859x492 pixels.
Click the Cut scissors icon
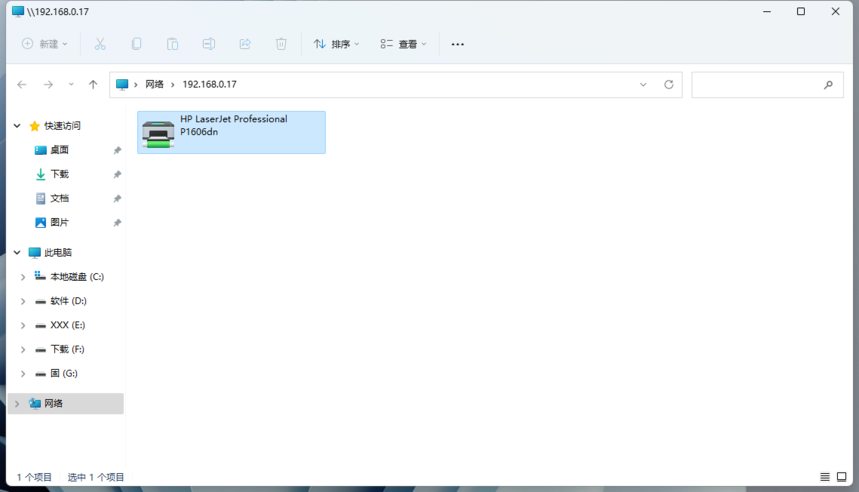point(100,44)
